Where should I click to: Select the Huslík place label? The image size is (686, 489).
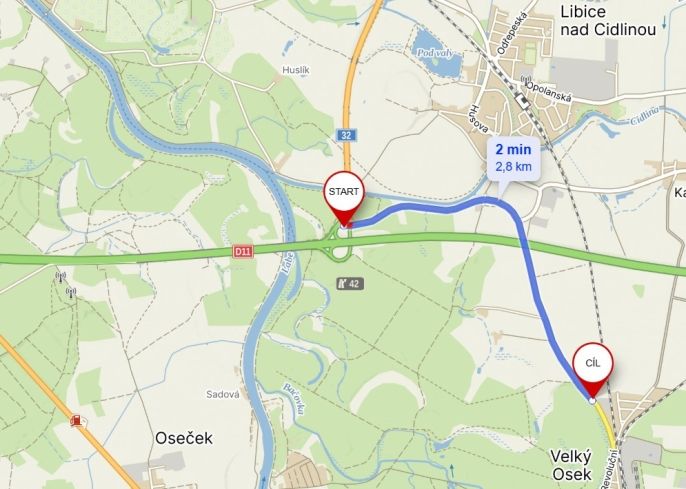coord(296,70)
